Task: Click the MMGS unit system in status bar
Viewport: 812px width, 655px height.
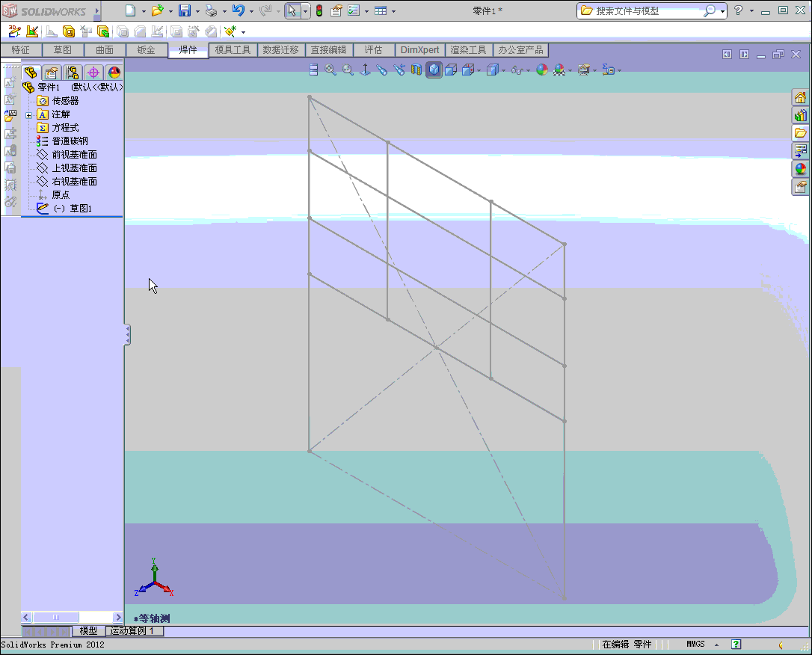Action: tap(695, 644)
